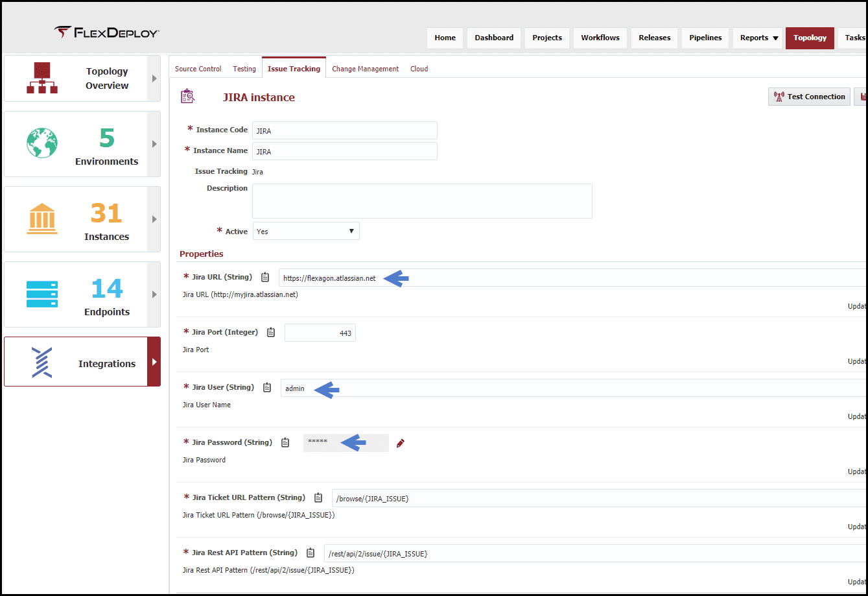Click clipboard icon beside Jira User label
The height and width of the screenshot is (596, 868).
click(x=267, y=387)
